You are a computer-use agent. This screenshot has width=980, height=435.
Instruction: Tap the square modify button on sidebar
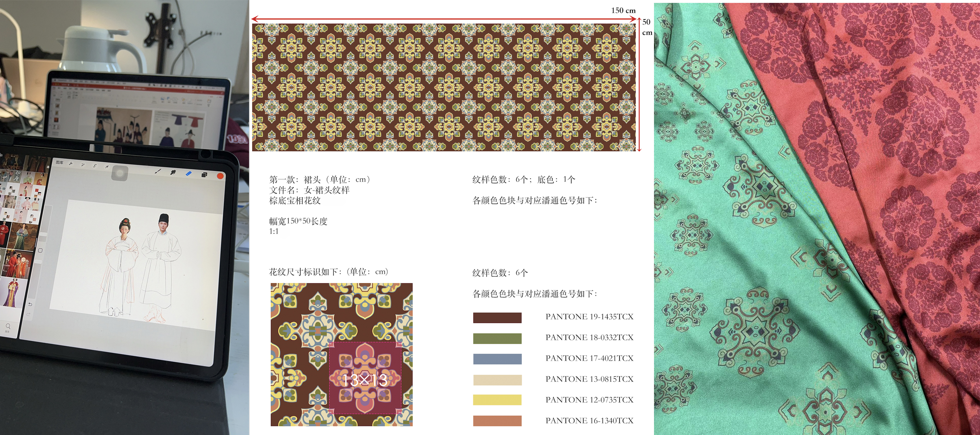[x=40, y=250]
